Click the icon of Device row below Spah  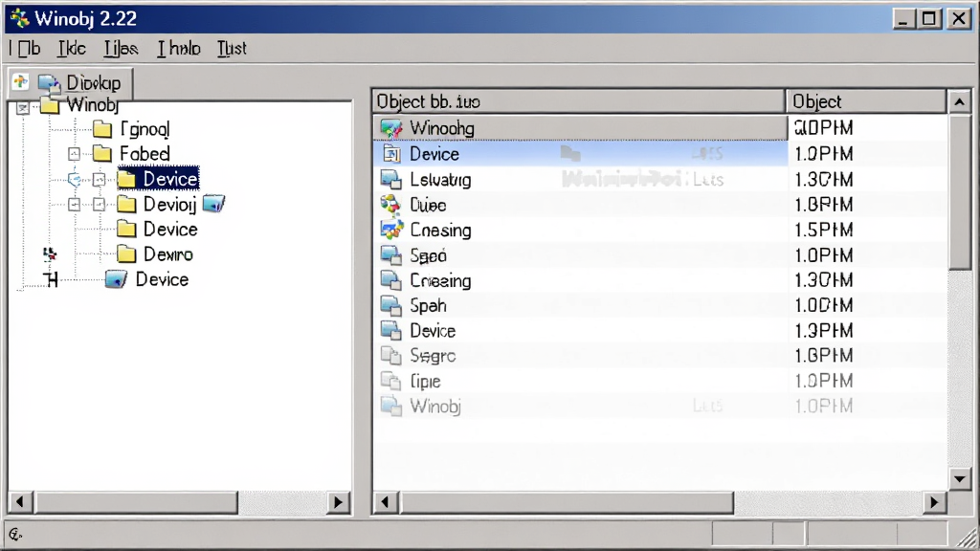click(x=391, y=330)
